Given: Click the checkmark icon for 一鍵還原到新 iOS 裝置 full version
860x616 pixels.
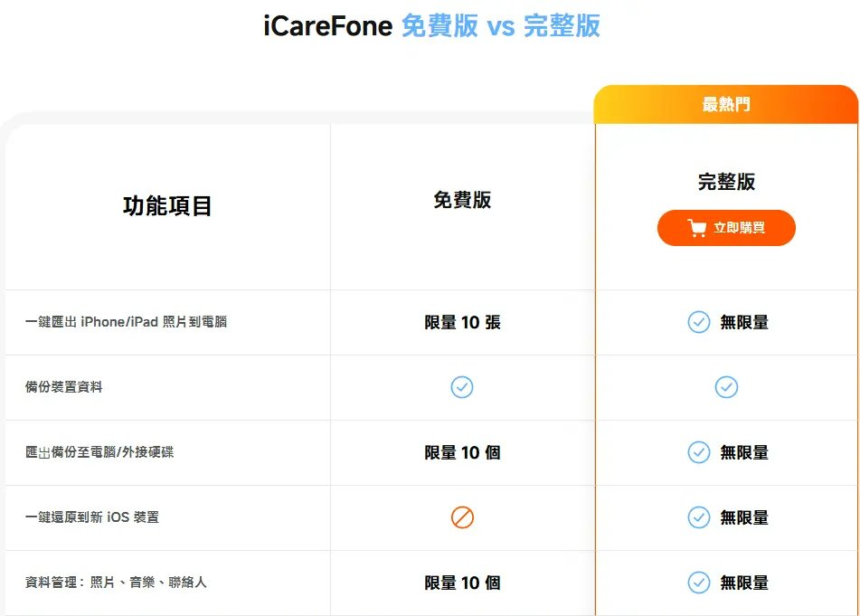Looking at the screenshot, I should pos(697,517).
